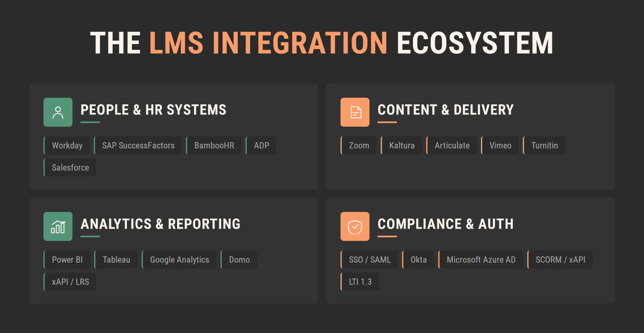Select the xAPI / LRS tag

(70, 282)
